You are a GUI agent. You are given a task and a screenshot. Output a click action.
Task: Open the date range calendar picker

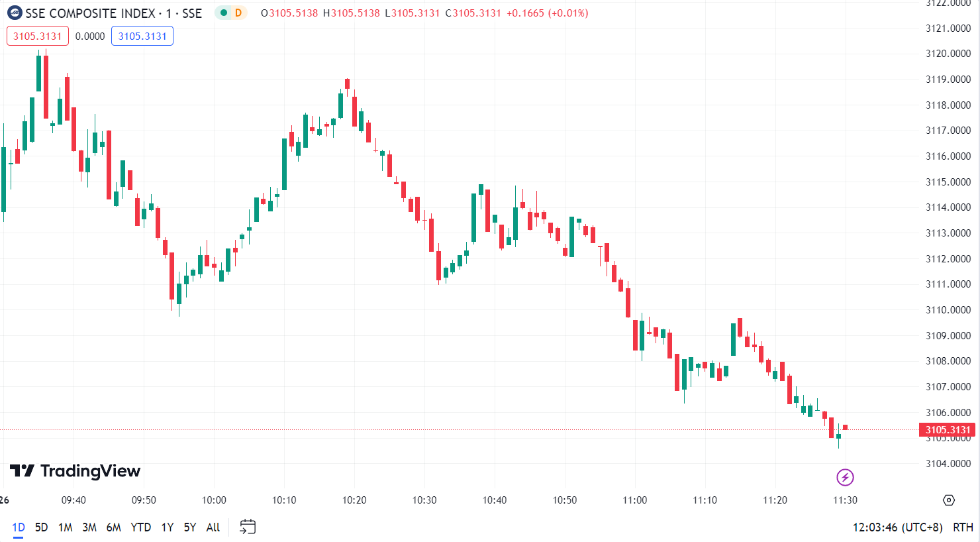(x=248, y=527)
